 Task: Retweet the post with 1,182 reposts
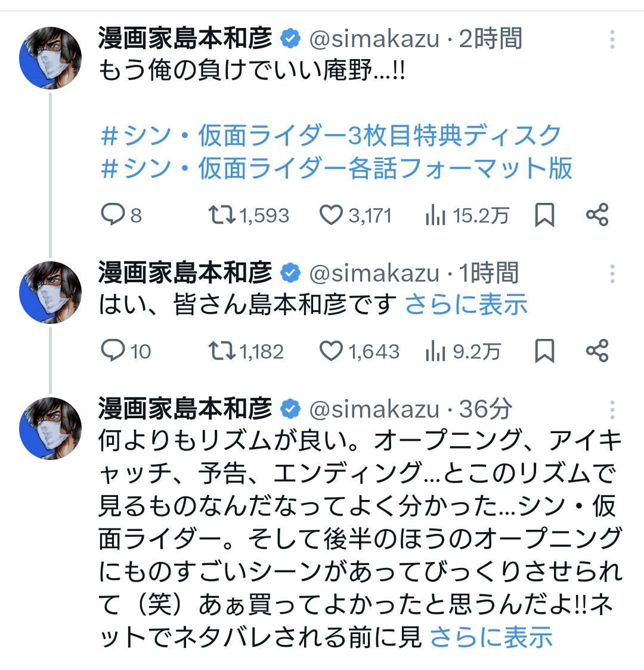(x=222, y=351)
